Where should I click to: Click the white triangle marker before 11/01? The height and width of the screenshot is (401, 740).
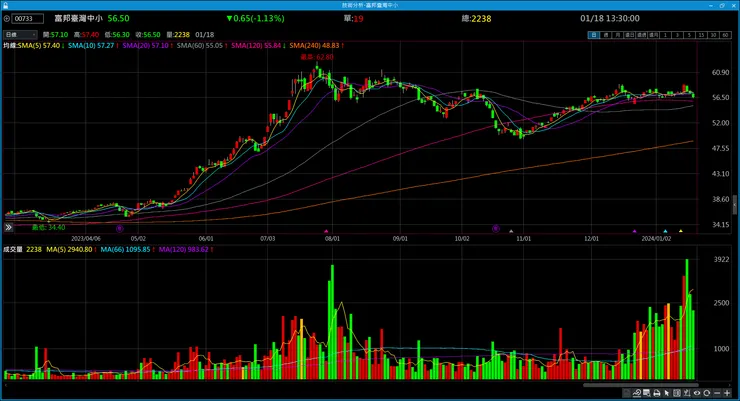point(511,231)
